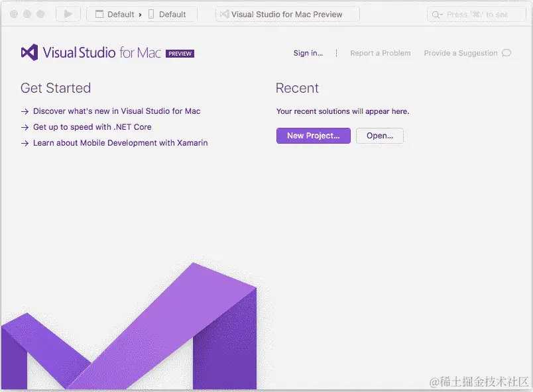Focus the search field in toolbar
The width and height of the screenshot is (533, 392).
click(x=476, y=15)
